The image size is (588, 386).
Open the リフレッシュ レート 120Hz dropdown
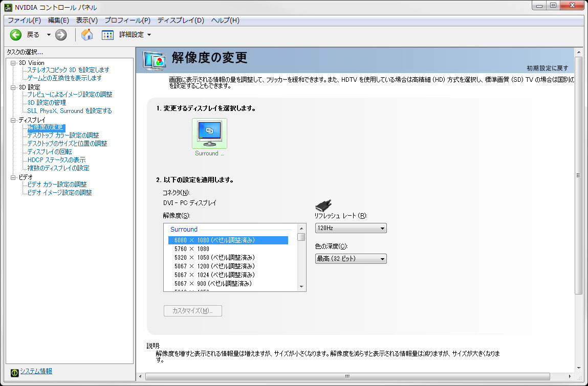tap(351, 228)
